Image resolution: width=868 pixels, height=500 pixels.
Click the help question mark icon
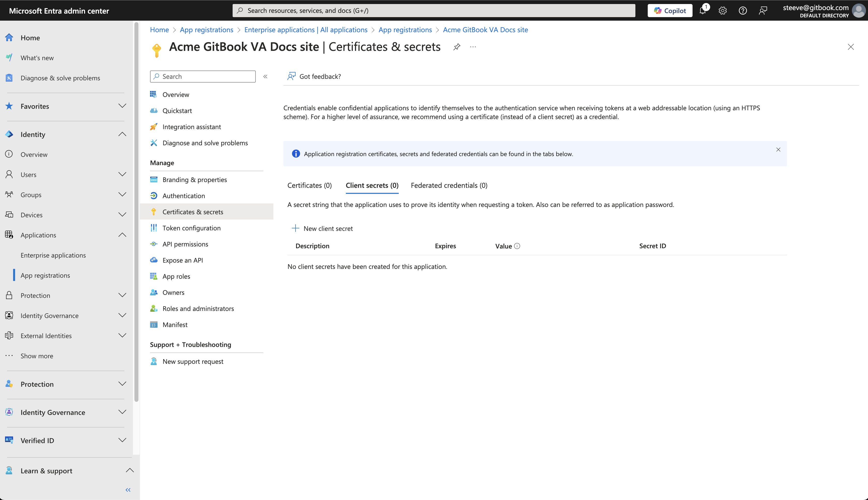point(743,10)
